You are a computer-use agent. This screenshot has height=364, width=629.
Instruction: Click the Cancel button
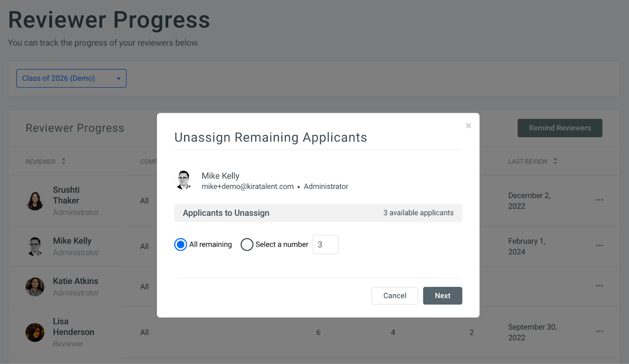point(395,296)
